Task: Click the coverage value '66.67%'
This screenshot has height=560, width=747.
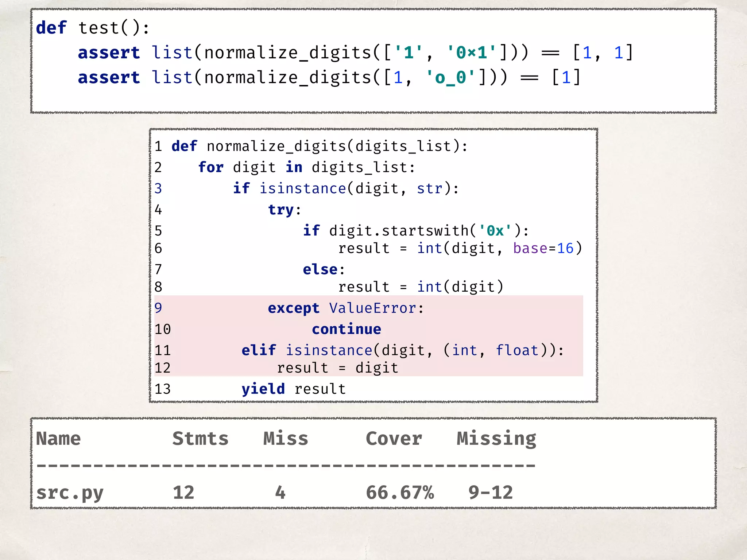Action: point(400,493)
